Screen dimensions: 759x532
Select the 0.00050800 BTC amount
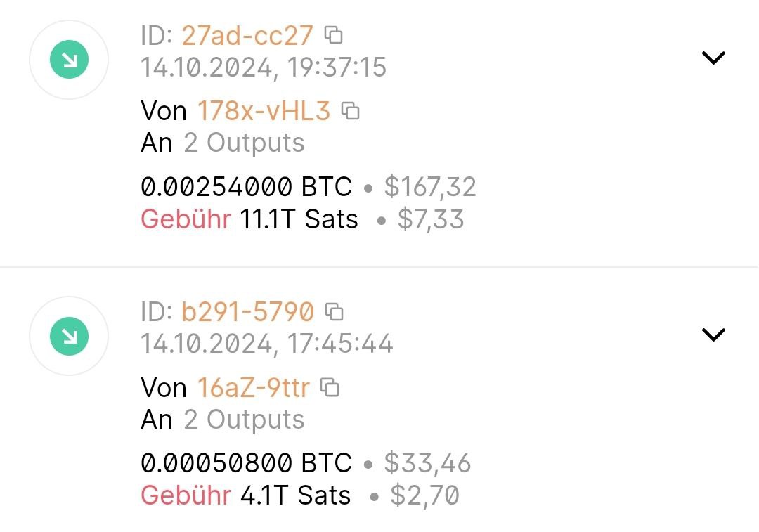pos(247,462)
